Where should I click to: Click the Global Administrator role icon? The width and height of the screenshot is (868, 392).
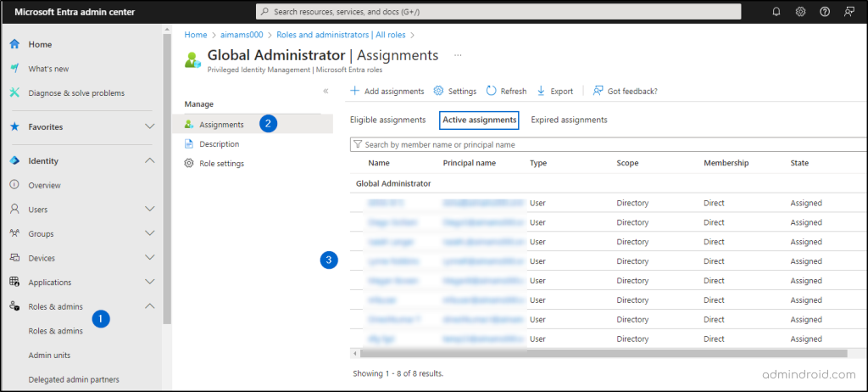coord(193,60)
